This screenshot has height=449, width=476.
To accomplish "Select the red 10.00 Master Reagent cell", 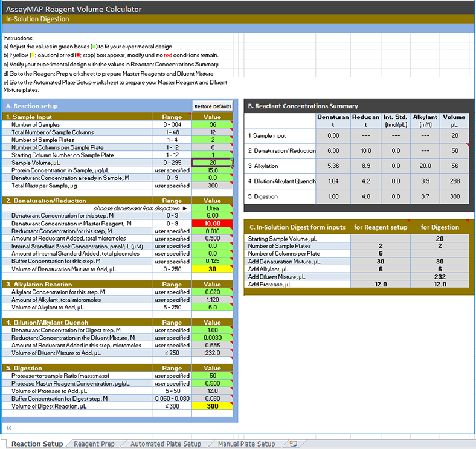I will click(212, 223).
